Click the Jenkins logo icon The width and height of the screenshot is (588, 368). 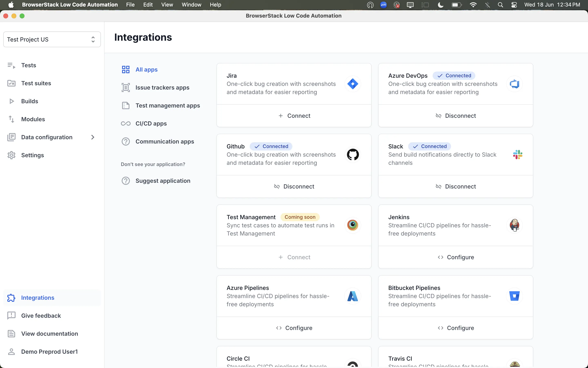click(x=514, y=225)
